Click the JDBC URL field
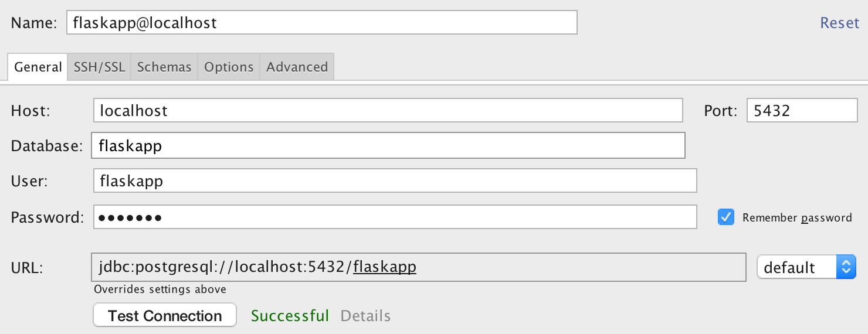The width and height of the screenshot is (868, 334). [x=419, y=267]
